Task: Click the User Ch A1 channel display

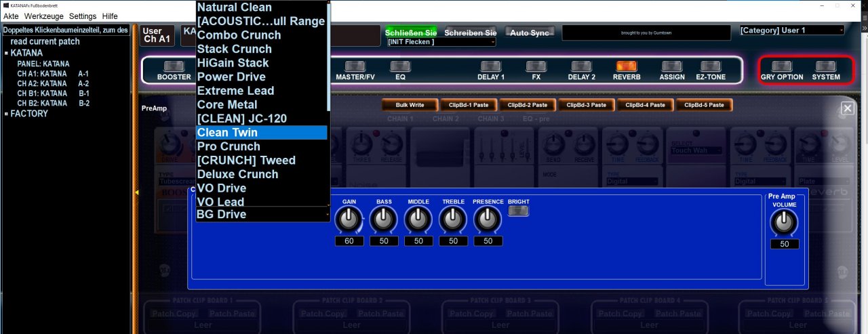Action: coord(157,36)
